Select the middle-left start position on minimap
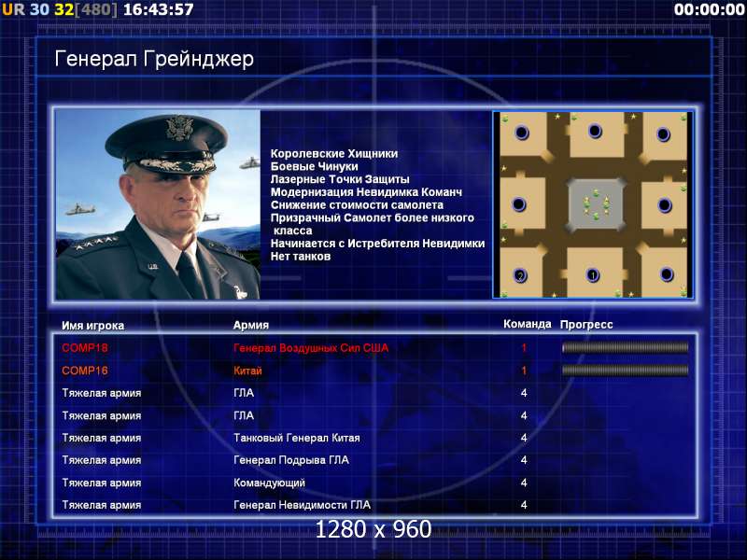The width and height of the screenshot is (747, 560). 519,204
